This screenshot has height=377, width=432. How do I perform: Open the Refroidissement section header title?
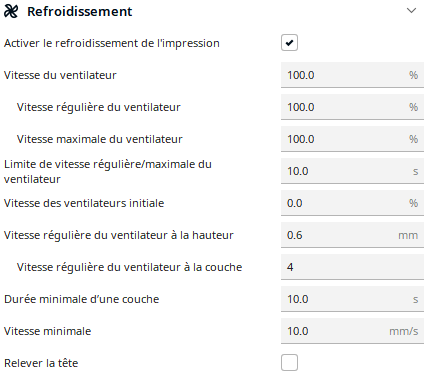[x=80, y=11]
